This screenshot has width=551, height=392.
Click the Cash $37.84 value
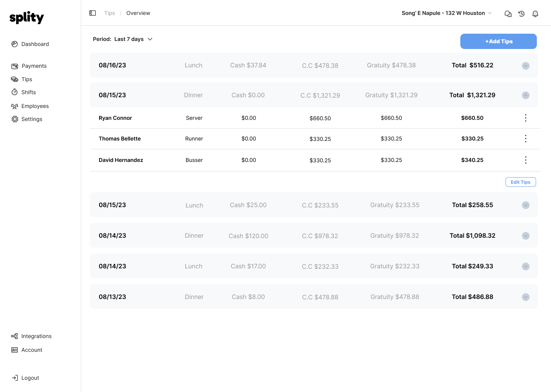[x=248, y=65]
